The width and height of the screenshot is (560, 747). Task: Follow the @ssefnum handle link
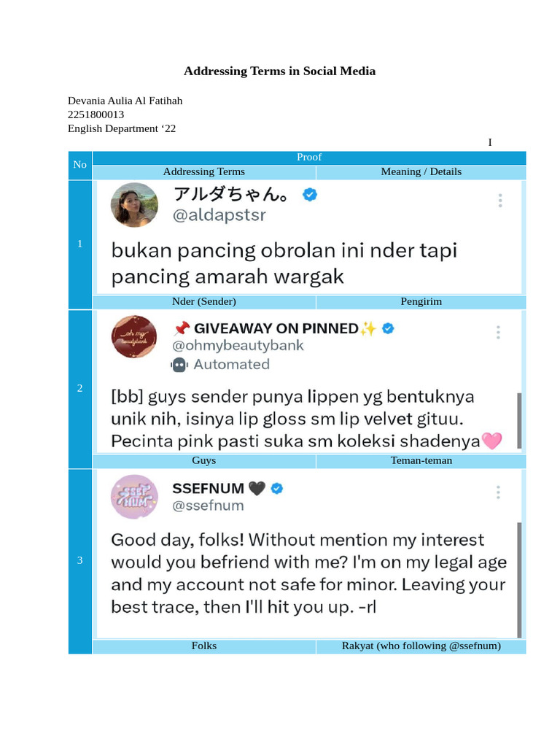pos(208,506)
